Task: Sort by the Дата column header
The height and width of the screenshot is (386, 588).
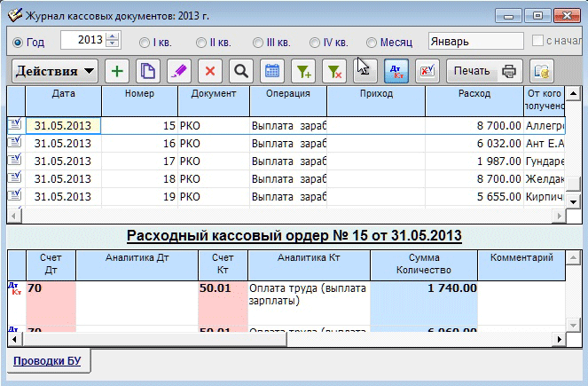Action: [63, 100]
